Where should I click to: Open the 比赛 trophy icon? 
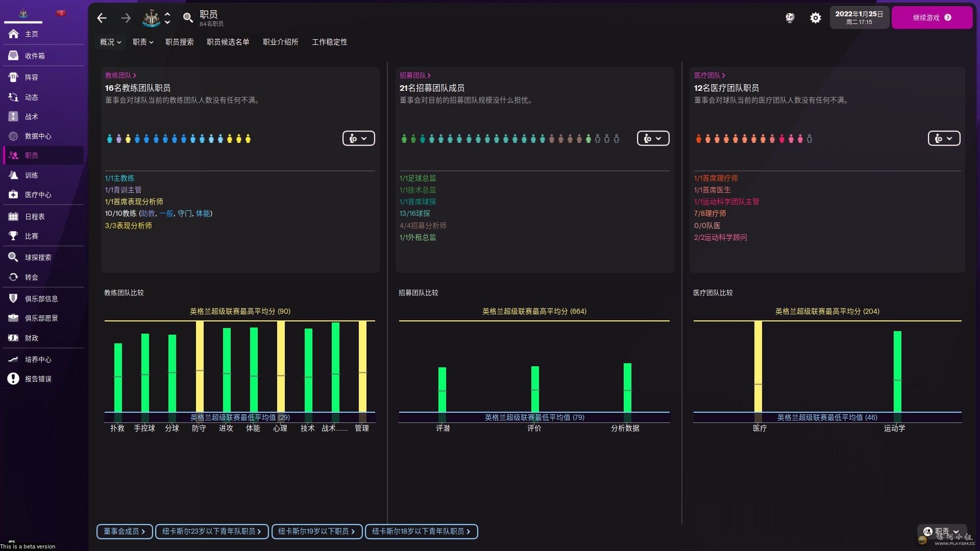(13, 236)
